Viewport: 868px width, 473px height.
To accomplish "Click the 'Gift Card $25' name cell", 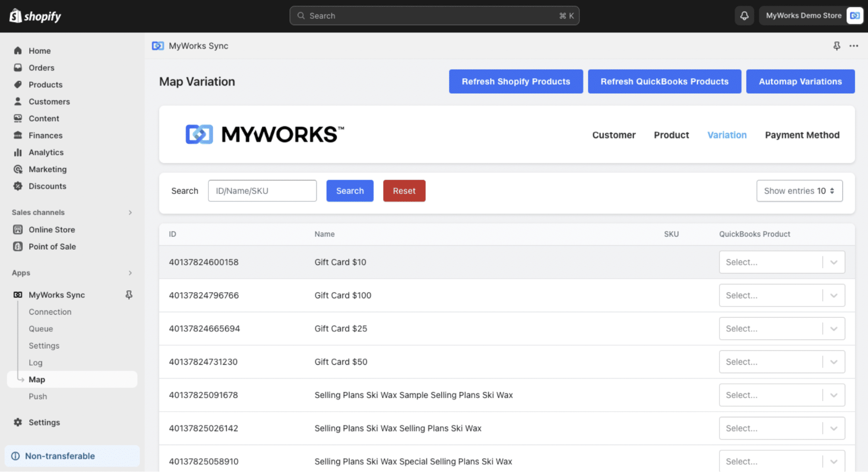I will 341,329.
